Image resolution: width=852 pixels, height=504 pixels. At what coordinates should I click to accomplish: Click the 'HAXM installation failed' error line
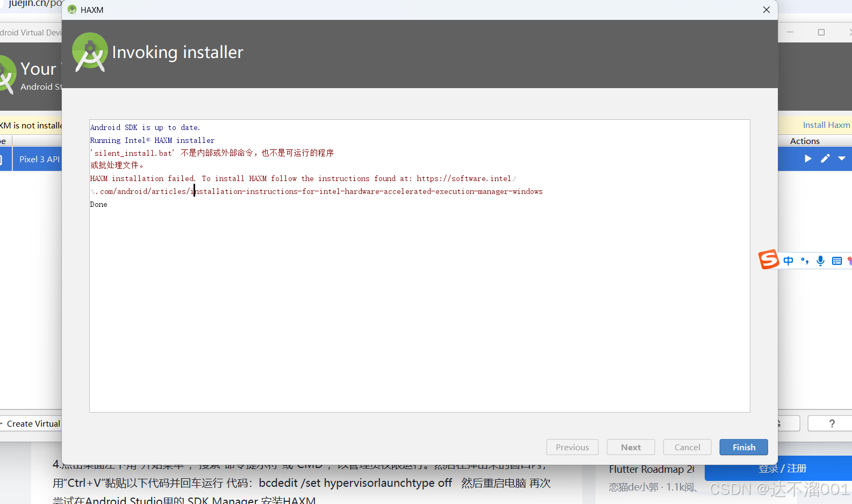point(303,178)
